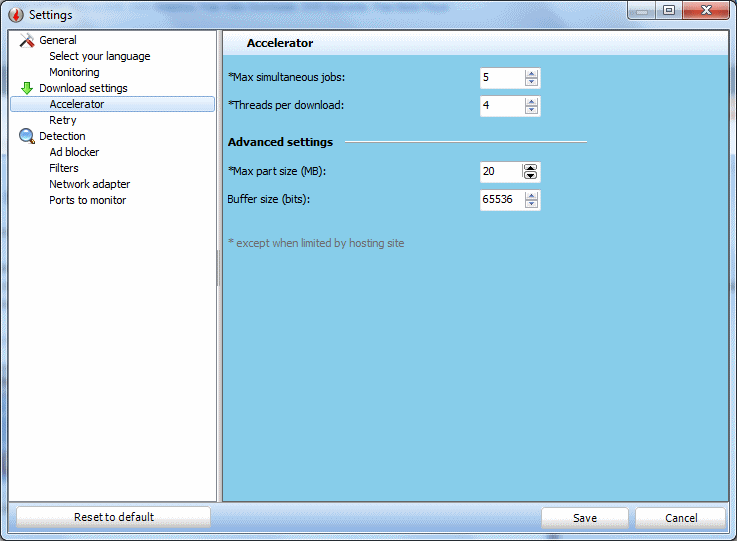
Task: Maximize the Settings window
Action: (x=669, y=10)
